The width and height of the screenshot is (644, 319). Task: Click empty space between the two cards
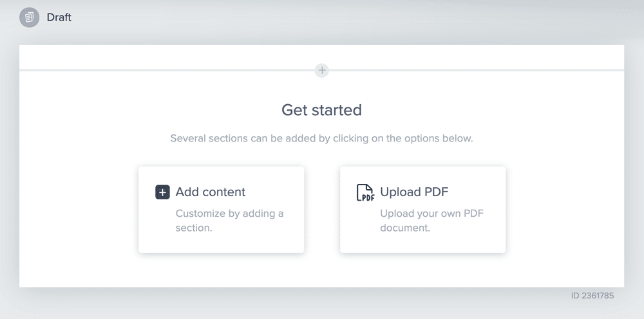coord(322,210)
